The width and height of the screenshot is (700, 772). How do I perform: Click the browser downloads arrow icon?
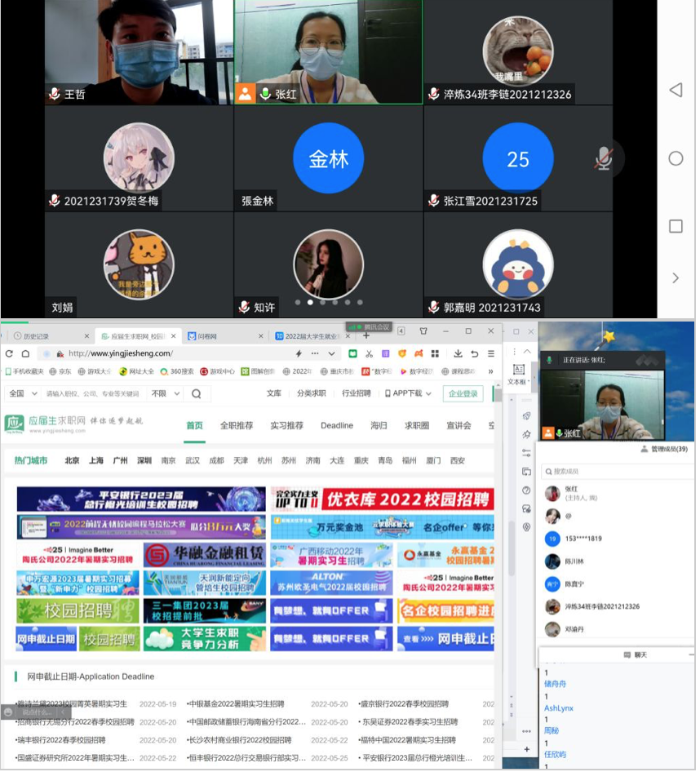click(x=459, y=353)
